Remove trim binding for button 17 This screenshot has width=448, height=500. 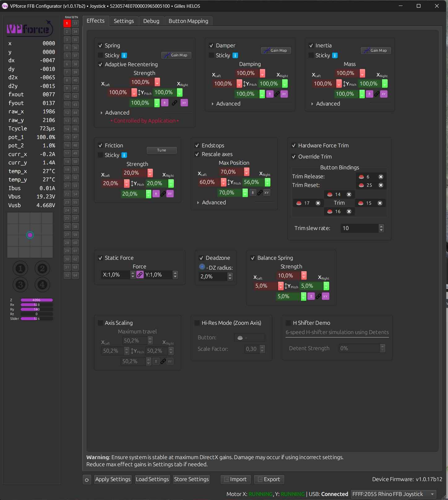318,203
